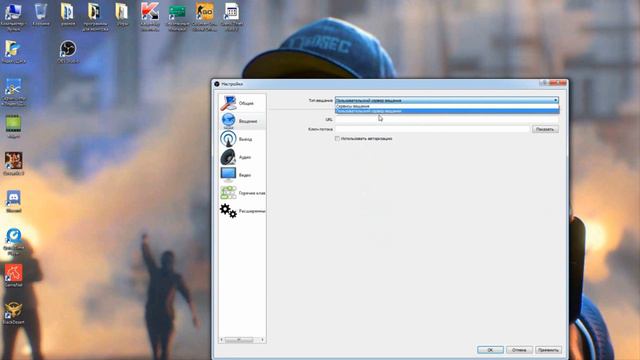Open the Расширенные gears section

[242, 211]
